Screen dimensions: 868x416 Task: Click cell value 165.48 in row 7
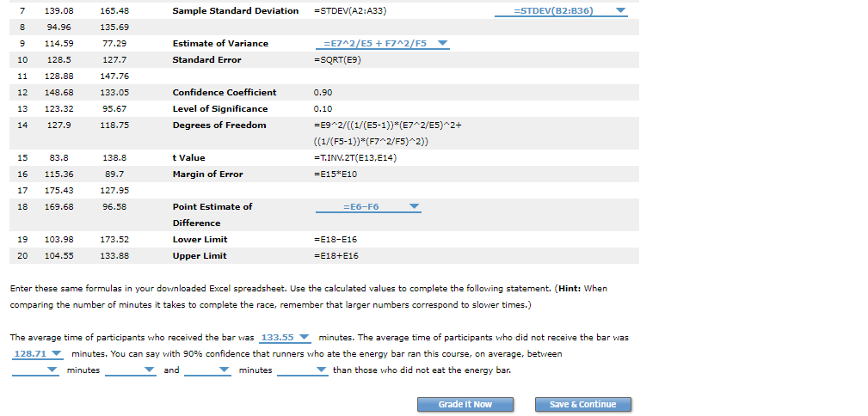coord(114,11)
